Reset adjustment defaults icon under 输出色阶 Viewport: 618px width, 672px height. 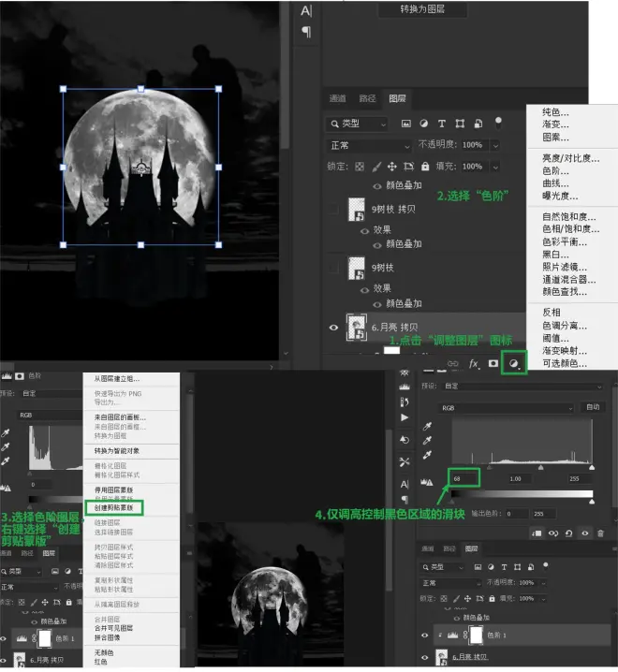(x=568, y=533)
